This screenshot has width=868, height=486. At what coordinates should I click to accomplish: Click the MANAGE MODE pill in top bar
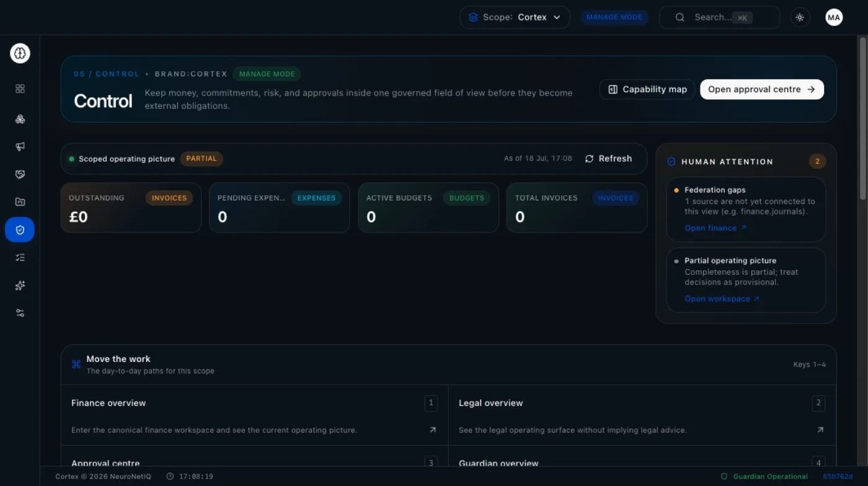(614, 17)
